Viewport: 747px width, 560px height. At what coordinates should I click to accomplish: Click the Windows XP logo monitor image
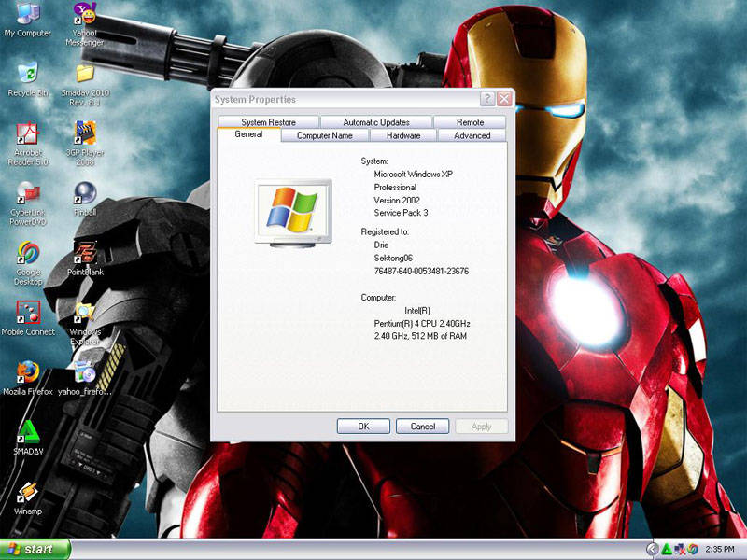pyautogui.click(x=293, y=213)
